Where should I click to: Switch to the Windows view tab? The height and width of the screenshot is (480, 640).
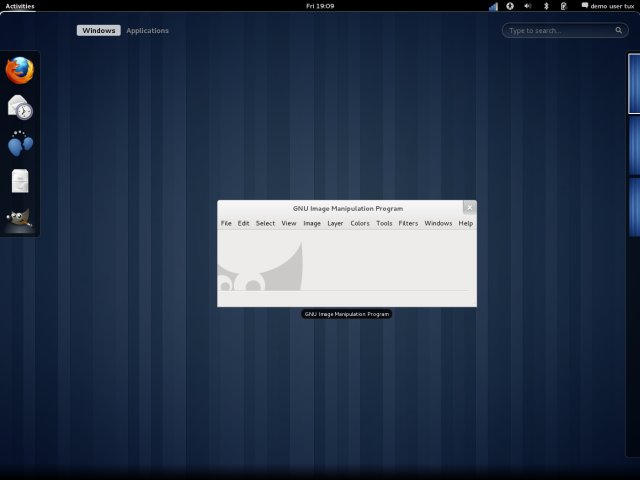[99, 31]
